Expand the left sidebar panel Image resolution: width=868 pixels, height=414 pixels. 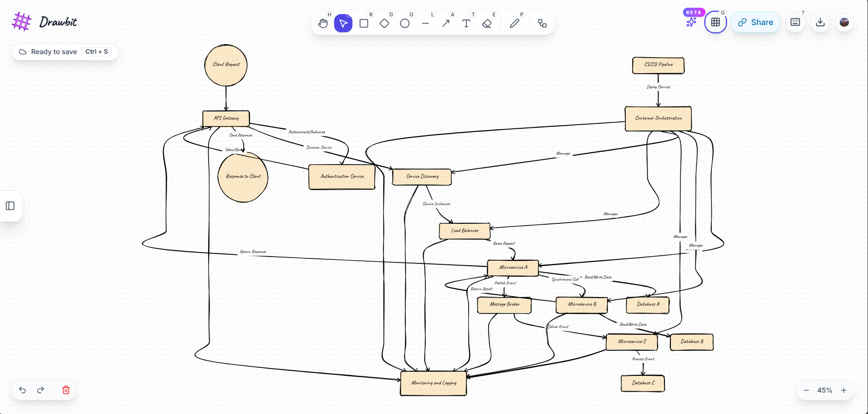click(x=10, y=206)
